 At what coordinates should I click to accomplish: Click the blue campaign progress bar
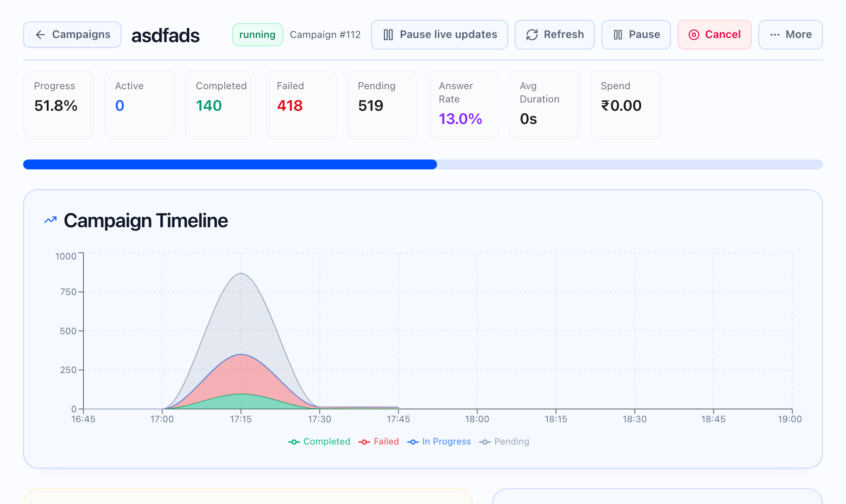click(230, 164)
